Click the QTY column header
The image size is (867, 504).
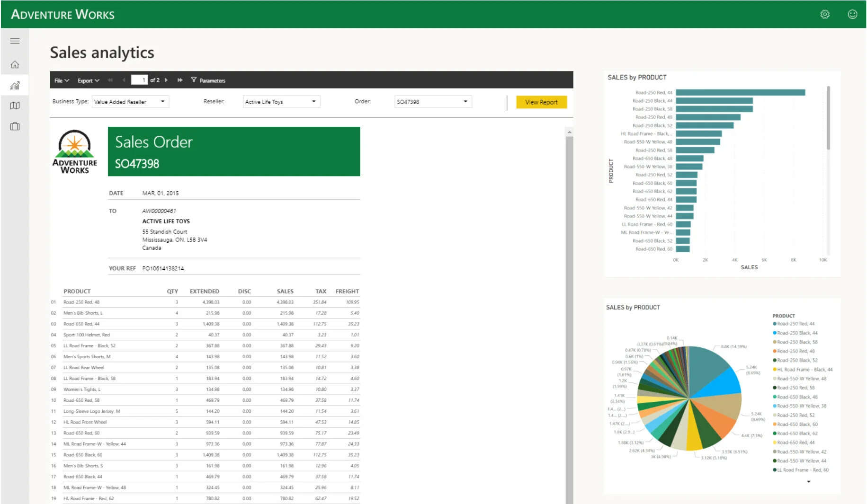pyautogui.click(x=172, y=292)
